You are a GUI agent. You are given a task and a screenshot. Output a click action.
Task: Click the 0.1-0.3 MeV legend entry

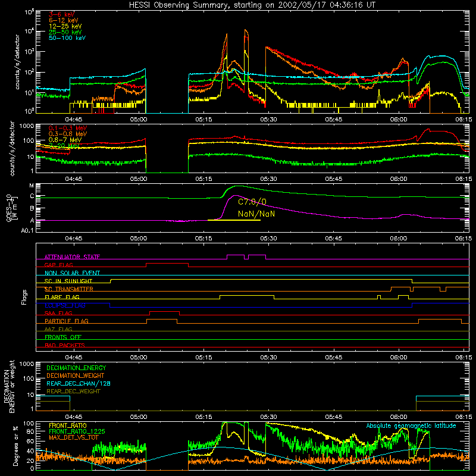[x=68, y=128]
